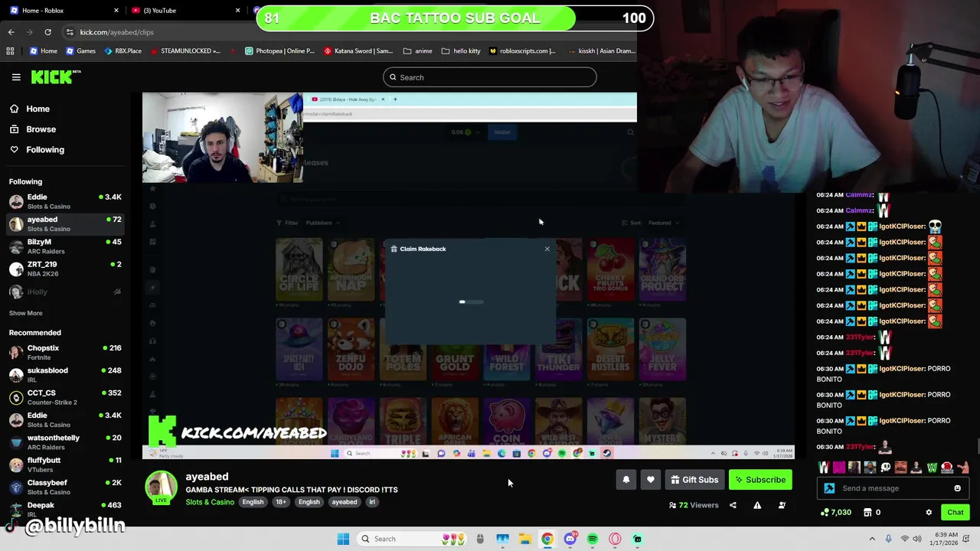This screenshot has width=980, height=551.
Task: Click the microphone tray icon
Action: tap(888, 539)
